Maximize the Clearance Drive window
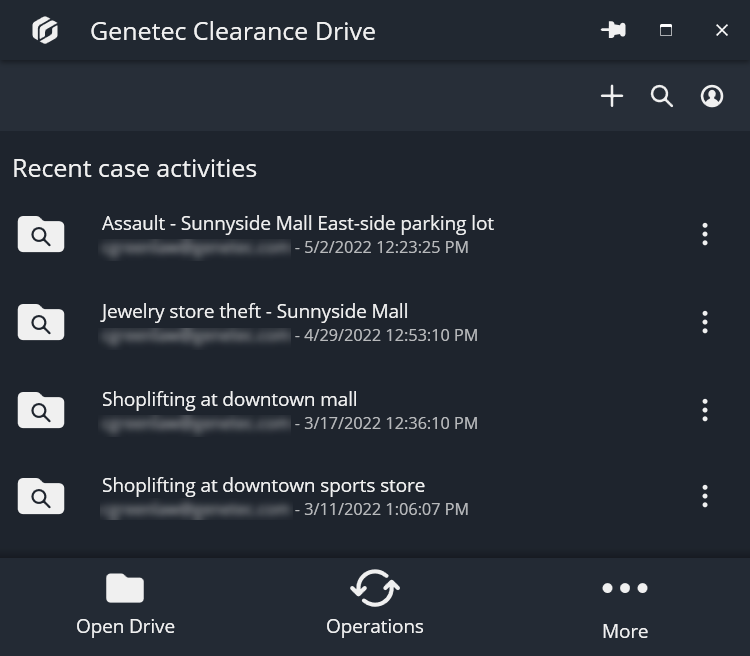 point(666,30)
